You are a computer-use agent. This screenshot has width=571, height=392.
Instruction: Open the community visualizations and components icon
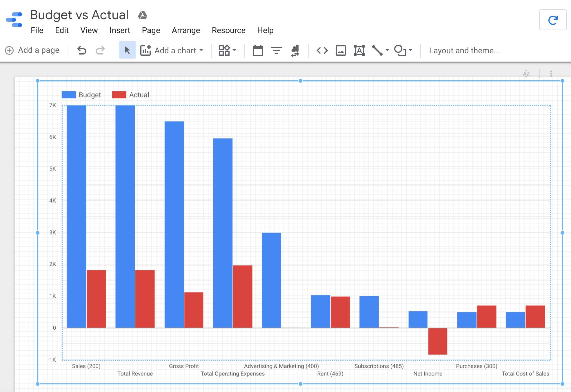pos(224,50)
